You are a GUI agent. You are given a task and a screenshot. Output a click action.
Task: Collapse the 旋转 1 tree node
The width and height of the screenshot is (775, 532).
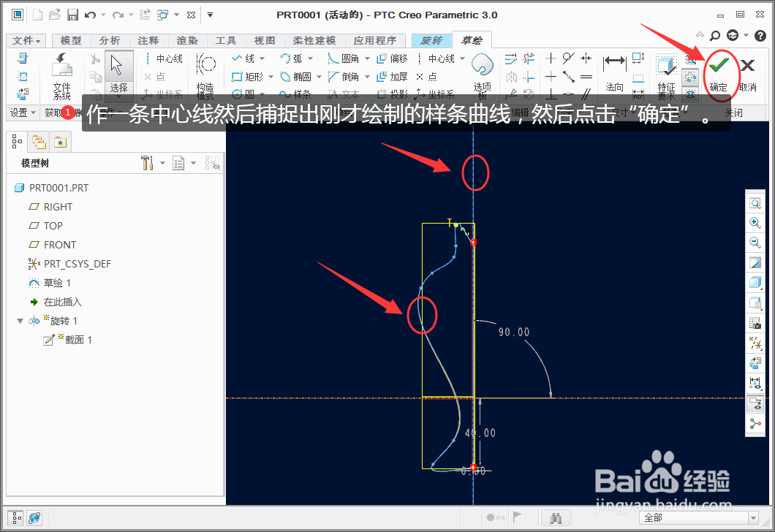tap(20, 321)
